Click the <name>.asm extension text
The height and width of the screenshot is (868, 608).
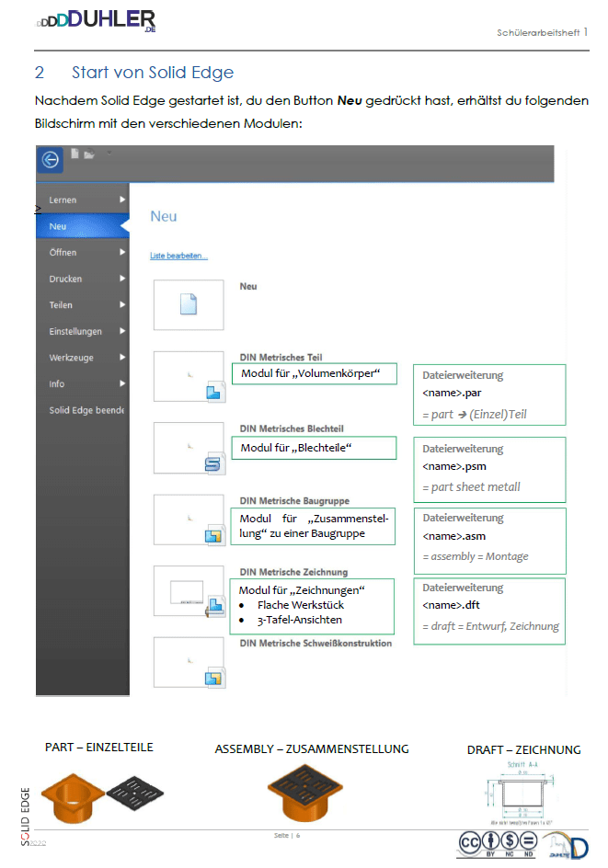pyautogui.click(x=454, y=536)
